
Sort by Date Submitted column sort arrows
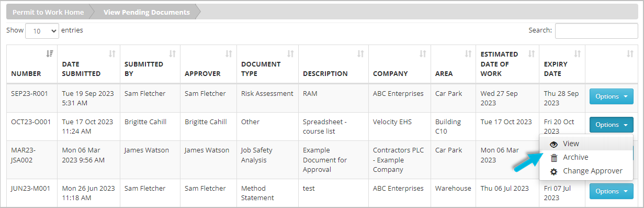112,54
